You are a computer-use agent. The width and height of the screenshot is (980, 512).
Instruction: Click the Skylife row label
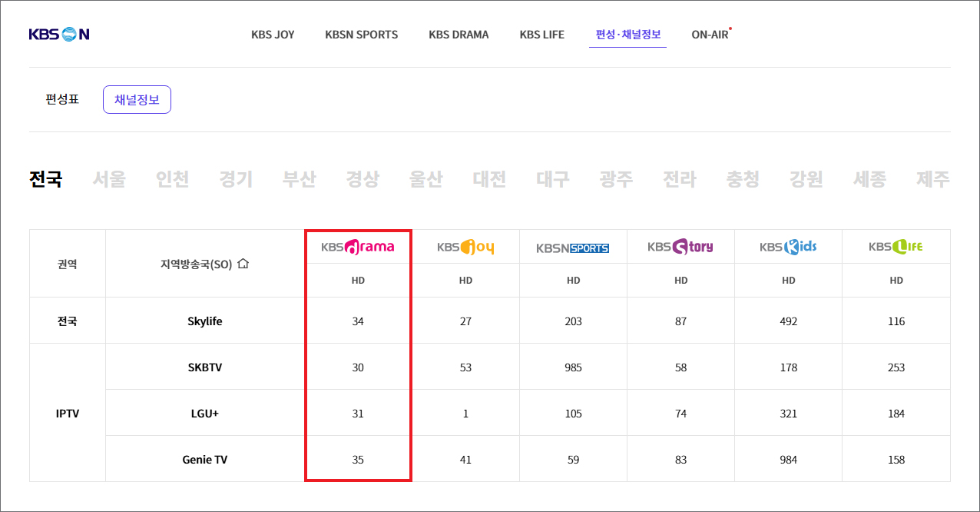point(205,321)
